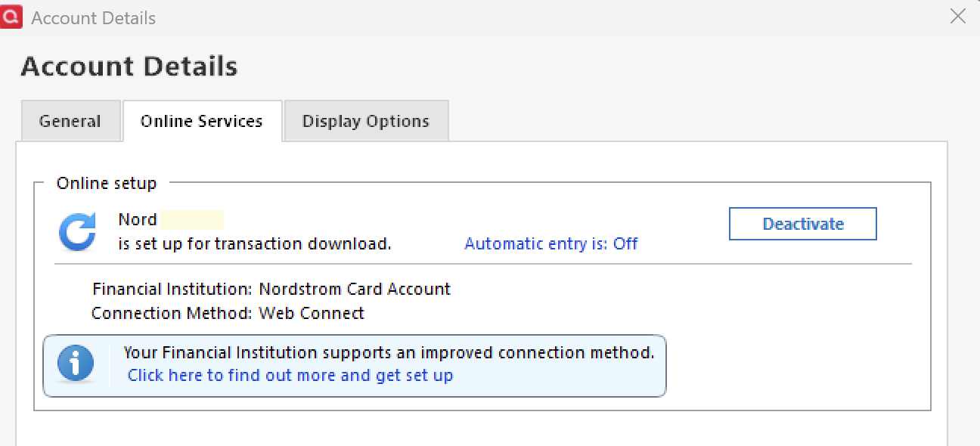Image resolution: width=980 pixels, height=446 pixels.
Task: Click the 'Connection Method:' label
Action: point(172,313)
